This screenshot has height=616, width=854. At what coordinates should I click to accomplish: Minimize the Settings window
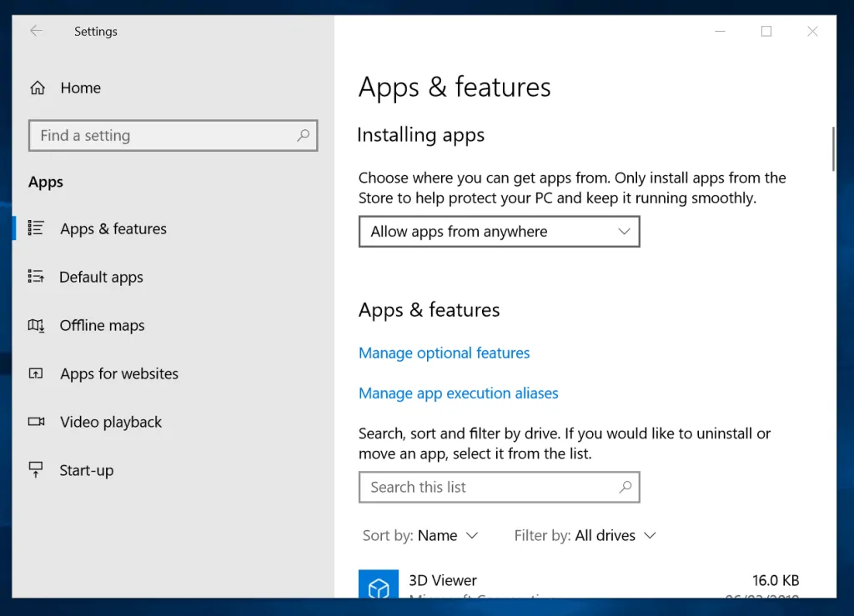tap(720, 31)
